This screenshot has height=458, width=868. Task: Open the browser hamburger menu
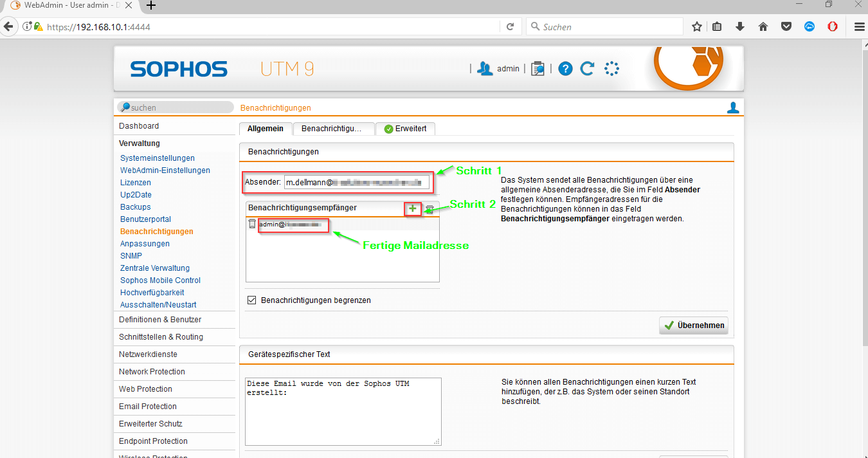click(x=859, y=27)
